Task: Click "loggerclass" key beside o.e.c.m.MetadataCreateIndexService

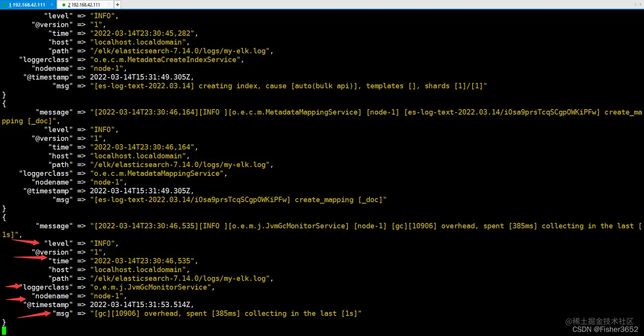Action: (46, 60)
